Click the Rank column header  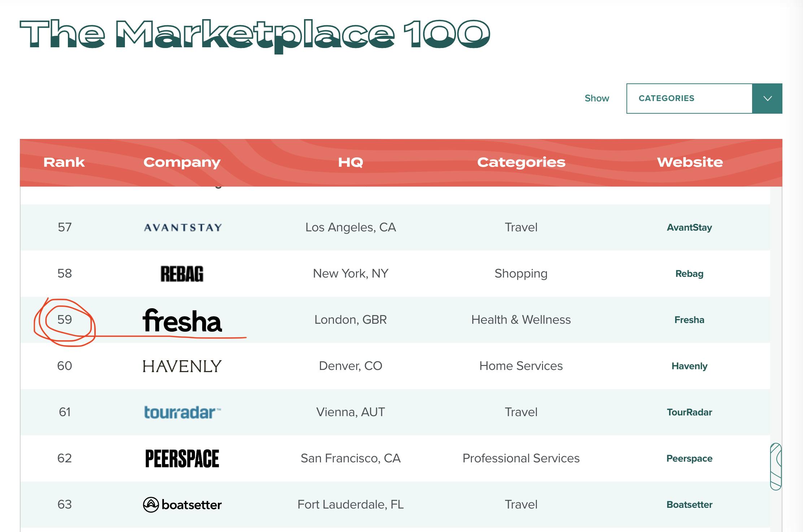pyautogui.click(x=64, y=162)
